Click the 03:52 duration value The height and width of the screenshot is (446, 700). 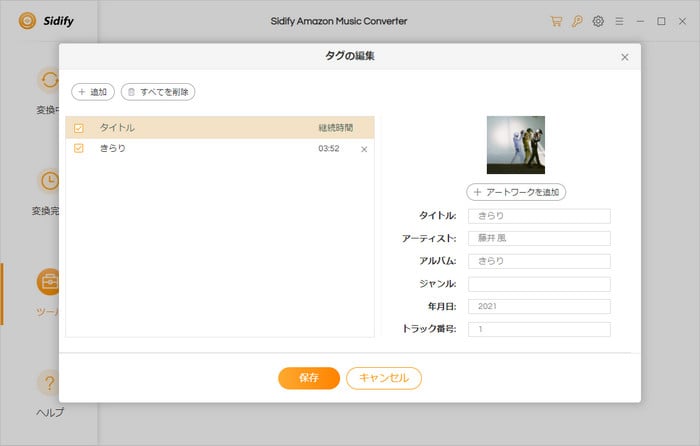tap(329, 149)
